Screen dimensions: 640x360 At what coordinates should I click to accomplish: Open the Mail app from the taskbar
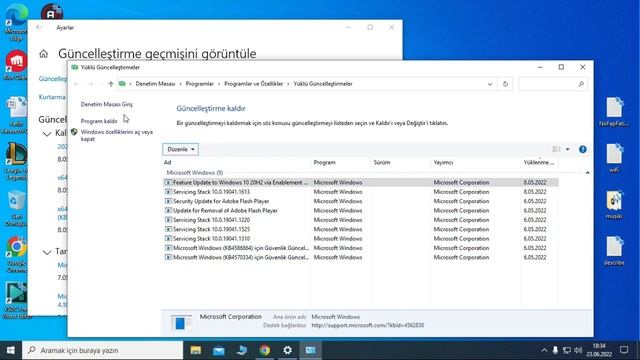click(x=218, y=350)
